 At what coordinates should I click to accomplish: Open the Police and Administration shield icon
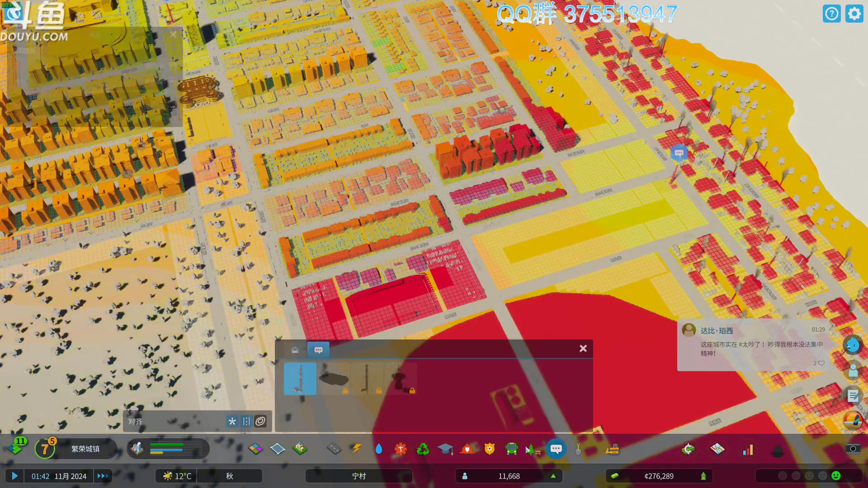click(490, 449)
